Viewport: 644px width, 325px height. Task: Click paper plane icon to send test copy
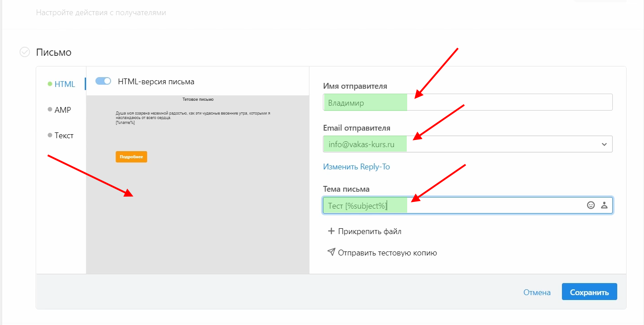tap(331, 252)
